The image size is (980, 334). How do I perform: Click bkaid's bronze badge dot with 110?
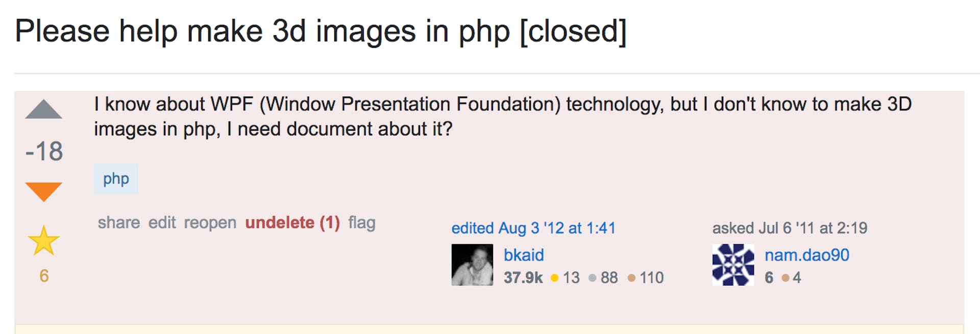[632, 278]
